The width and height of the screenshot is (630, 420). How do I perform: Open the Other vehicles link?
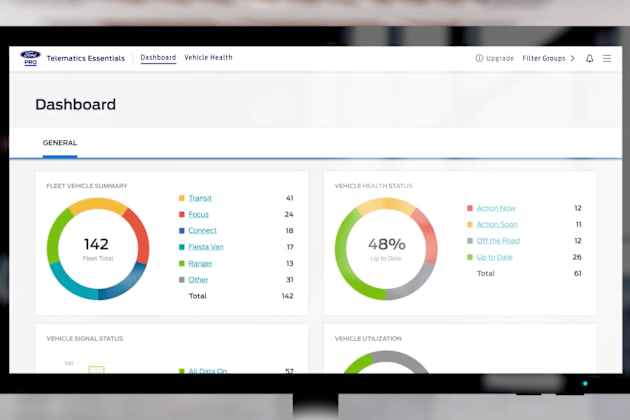(x=198, y=280)
